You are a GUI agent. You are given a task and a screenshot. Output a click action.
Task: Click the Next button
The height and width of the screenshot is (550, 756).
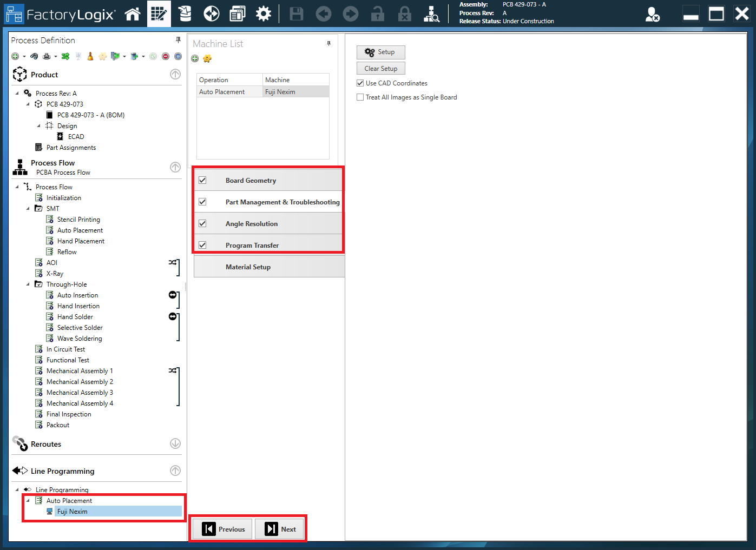click(x=280, y=529)
